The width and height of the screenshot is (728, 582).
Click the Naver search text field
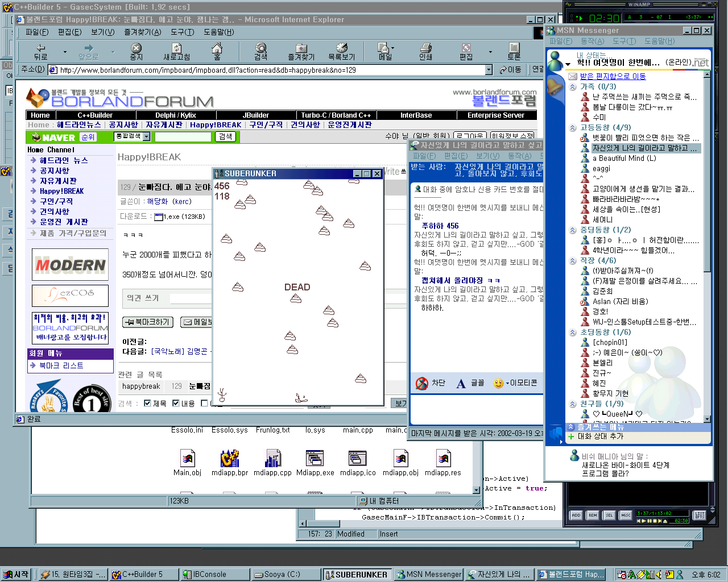point(183,136)
